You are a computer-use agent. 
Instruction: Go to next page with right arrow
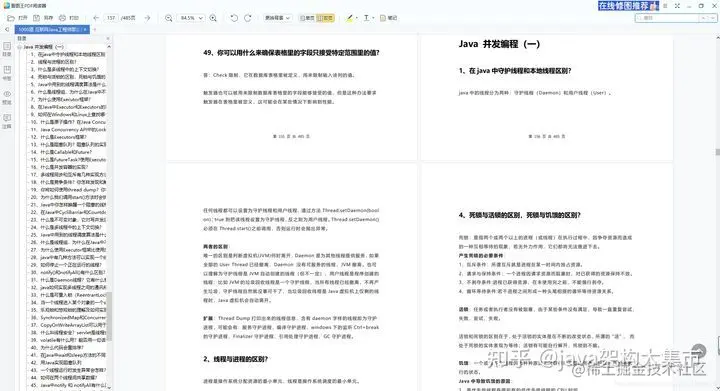pos(147,18)
